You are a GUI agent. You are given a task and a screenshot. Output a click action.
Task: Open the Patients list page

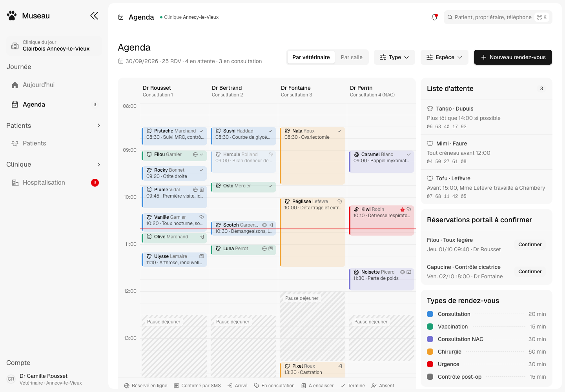54,143
